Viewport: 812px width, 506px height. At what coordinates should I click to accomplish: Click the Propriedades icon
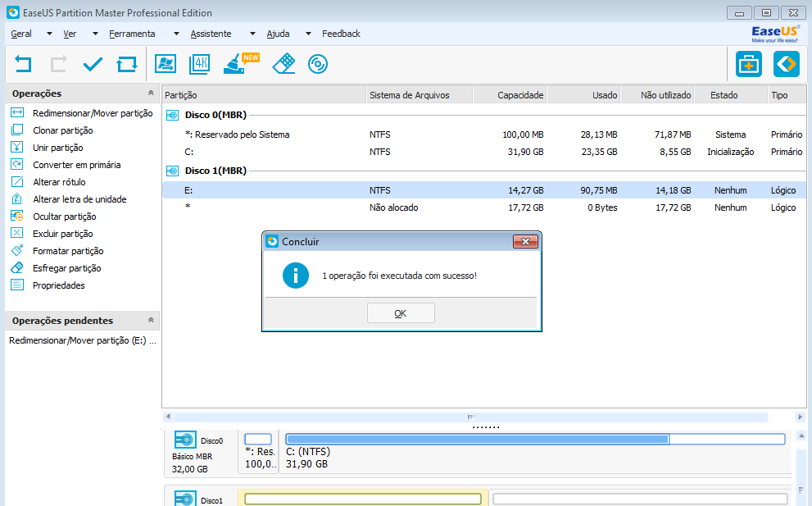(17, 285)
